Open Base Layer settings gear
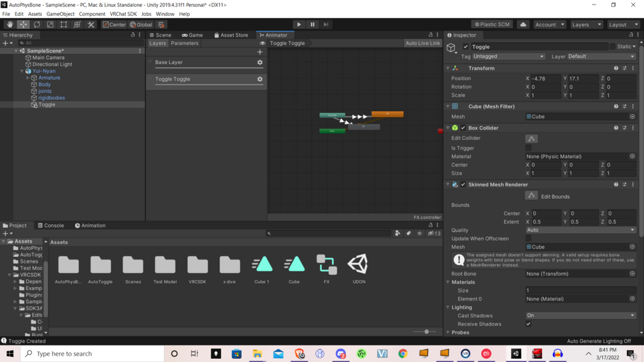Image resolution: width=644 pixels, height=362 pixels. point(260,62)
